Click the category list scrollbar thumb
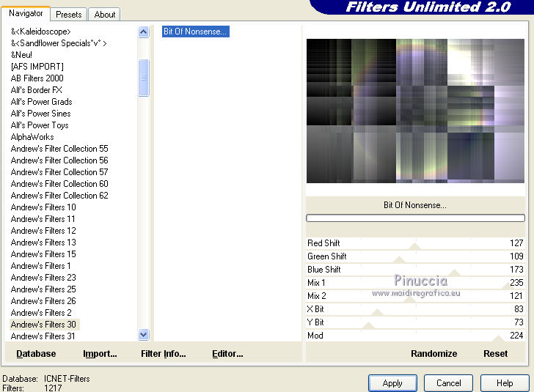The height and width of the screenshot is (392, 534). tap(143, 78)
